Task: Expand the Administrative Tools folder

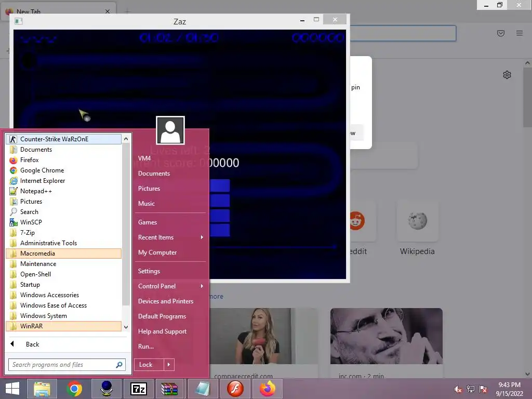Action: pos(63,243)
